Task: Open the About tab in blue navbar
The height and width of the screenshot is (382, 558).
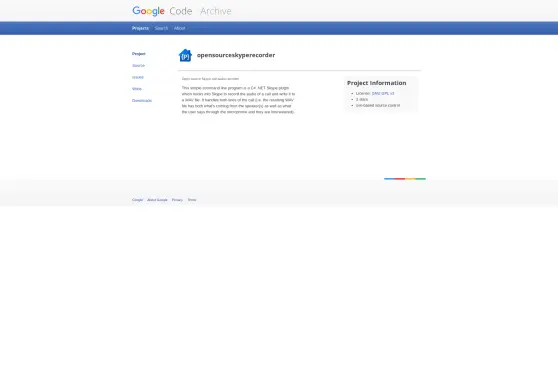Action: tap(179, 28)
